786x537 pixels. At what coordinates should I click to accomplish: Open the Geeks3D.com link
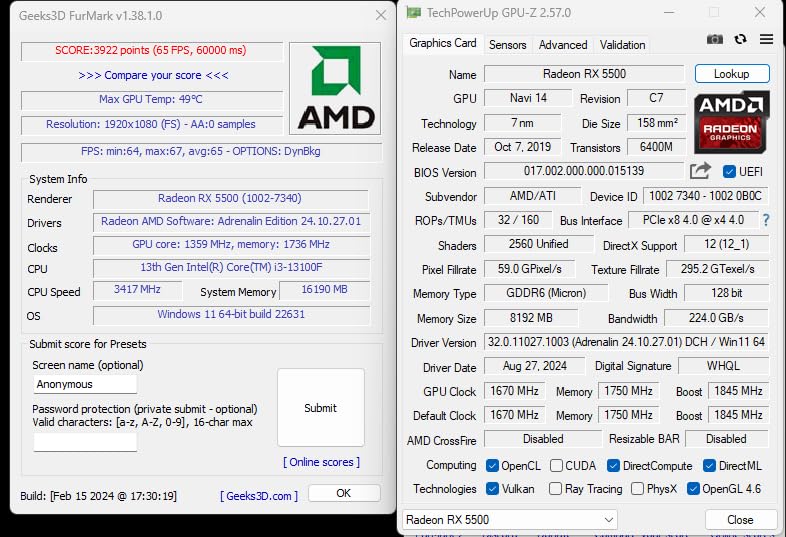tap(259, 496)
